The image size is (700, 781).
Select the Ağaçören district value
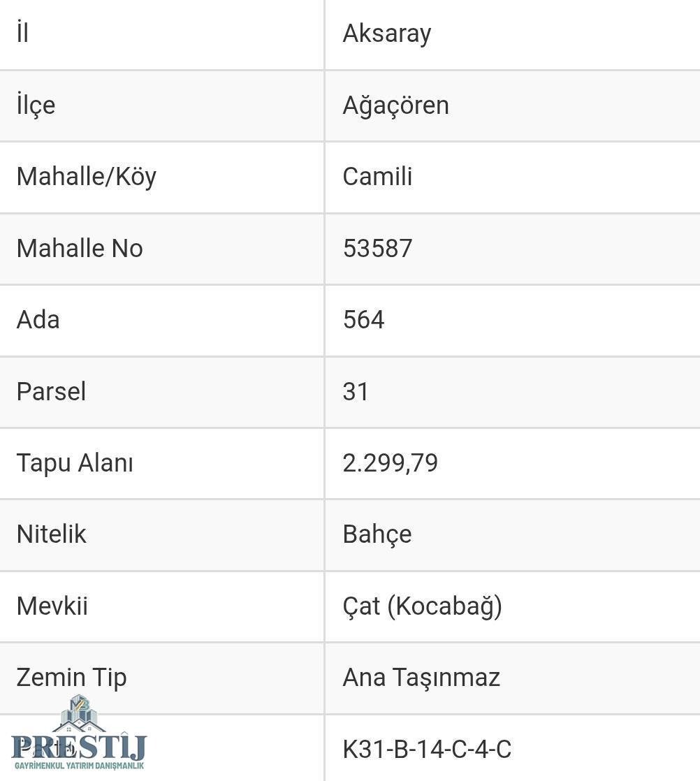(395, 105)
